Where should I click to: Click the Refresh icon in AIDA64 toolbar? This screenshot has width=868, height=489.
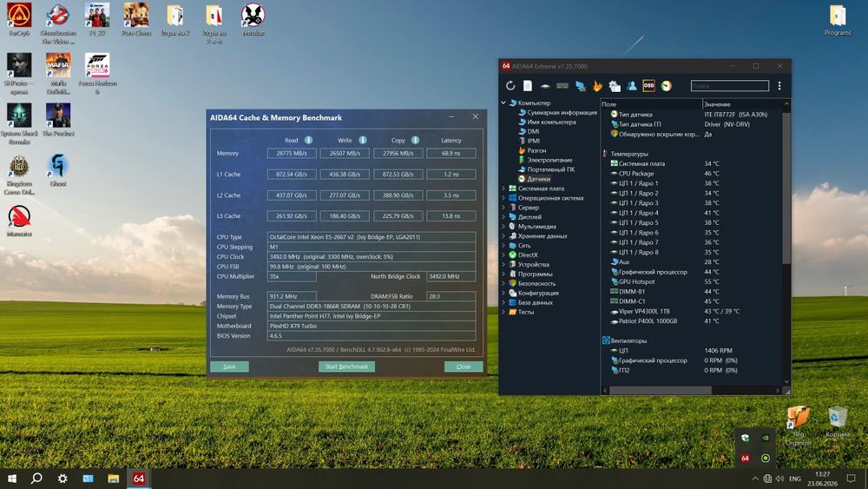tap(510, 86)
